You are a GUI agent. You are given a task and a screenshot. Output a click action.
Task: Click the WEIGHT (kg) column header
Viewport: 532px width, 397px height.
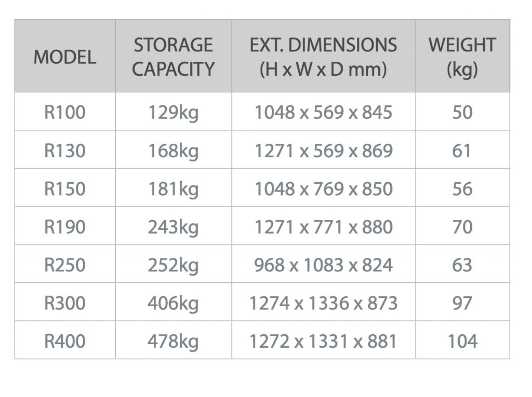pos(462,57)
